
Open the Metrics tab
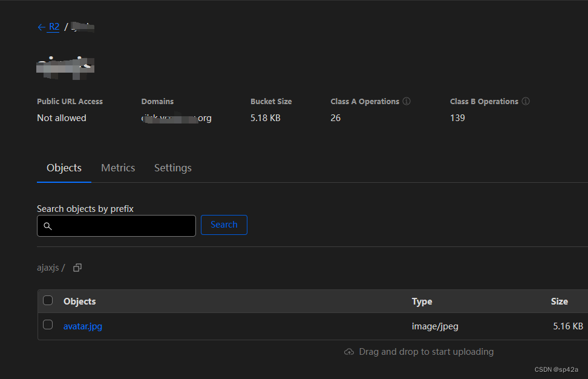click(118, 168)
